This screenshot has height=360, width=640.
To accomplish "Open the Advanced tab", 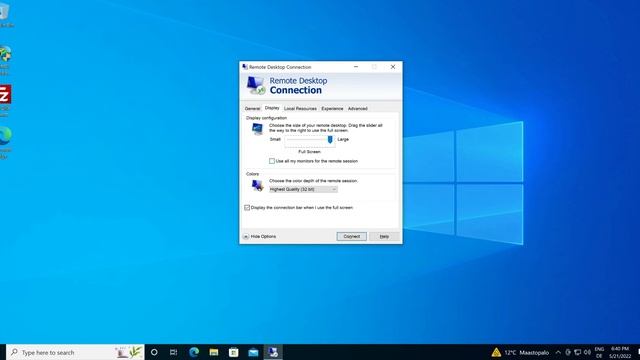I will pos(358,109).
